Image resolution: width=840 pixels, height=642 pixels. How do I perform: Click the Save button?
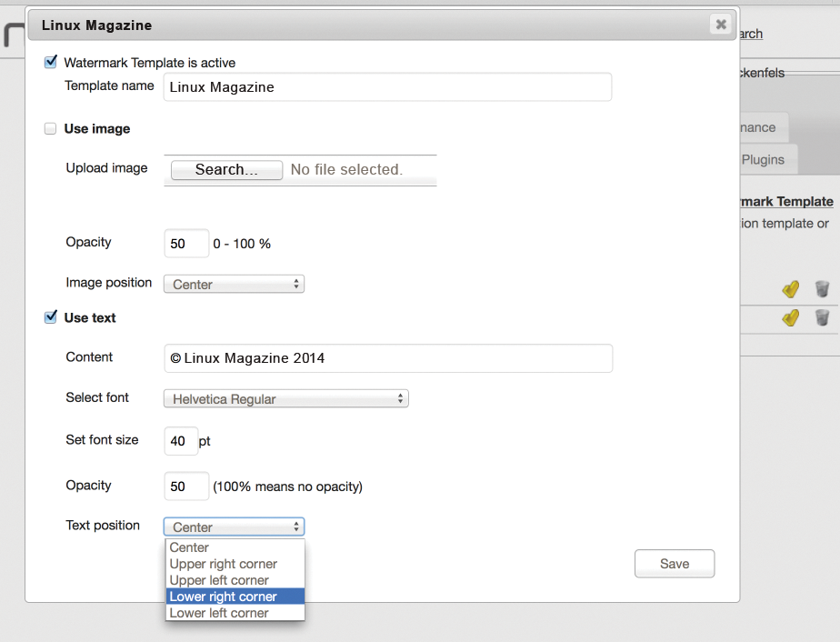675,564
